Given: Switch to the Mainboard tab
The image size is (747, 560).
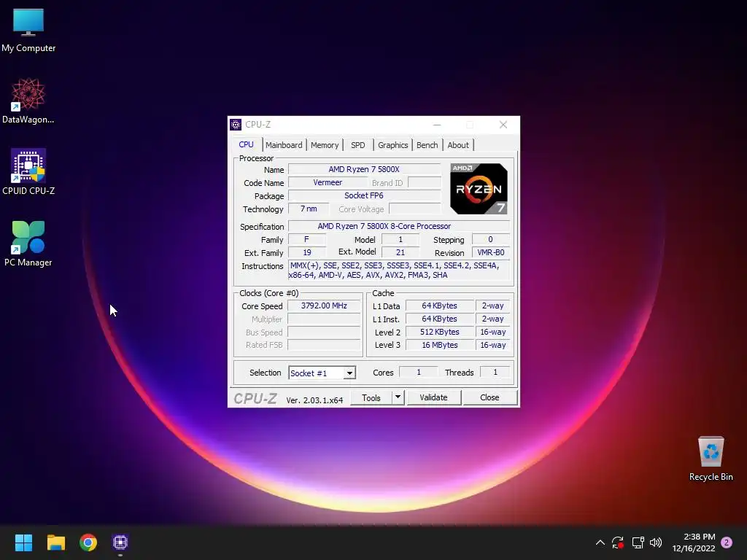Looking at the screenshot, I should (x=284, y=145).
